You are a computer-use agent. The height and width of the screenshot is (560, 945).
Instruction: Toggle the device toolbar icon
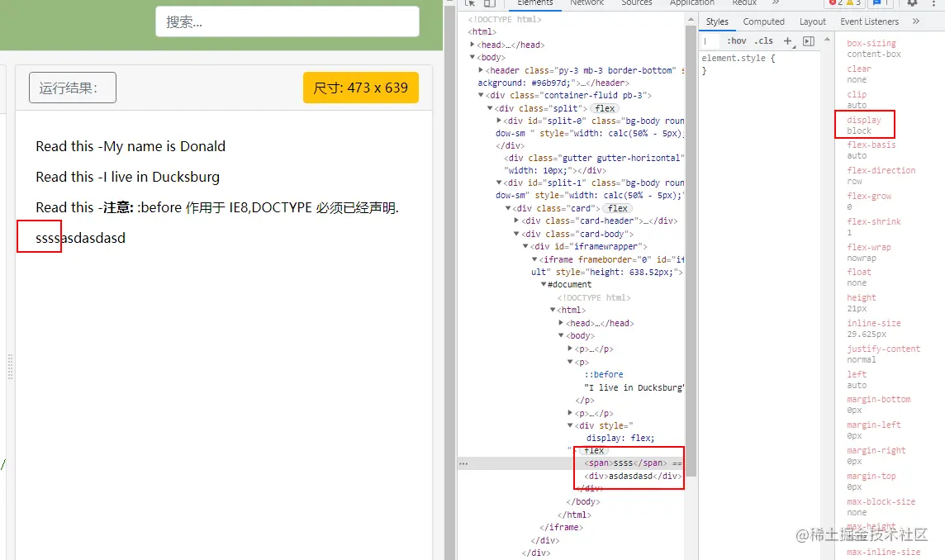pyautogui.click(x=489, y=2)
